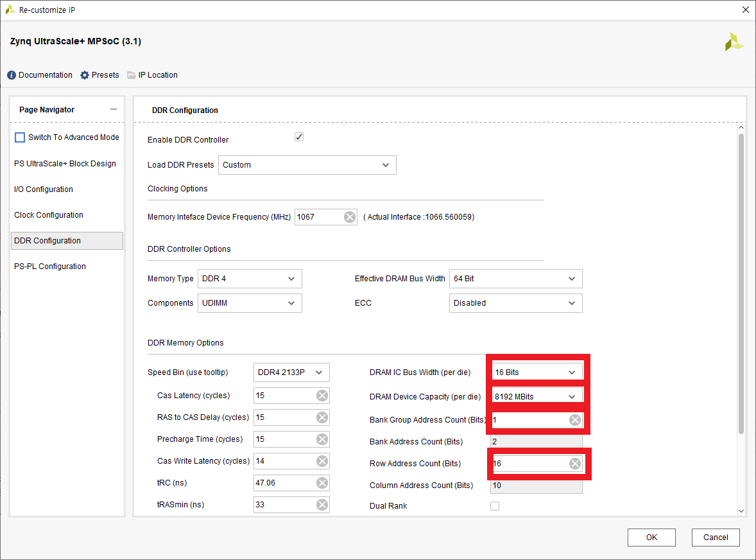This screenshot has width=756, height=560.
Task: Click the Bank Address Count field showing 2
Action: point(536,442)
